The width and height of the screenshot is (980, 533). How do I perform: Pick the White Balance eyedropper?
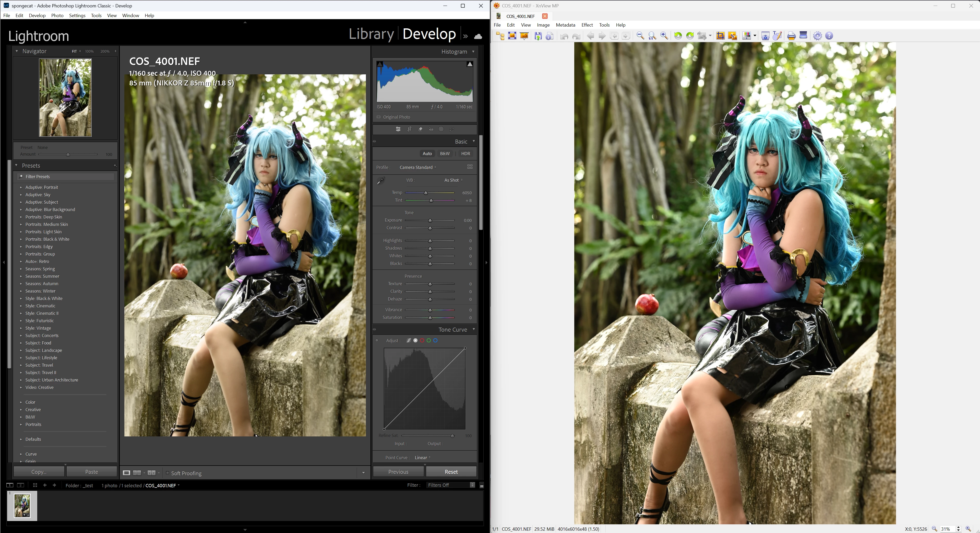(381, 181)
